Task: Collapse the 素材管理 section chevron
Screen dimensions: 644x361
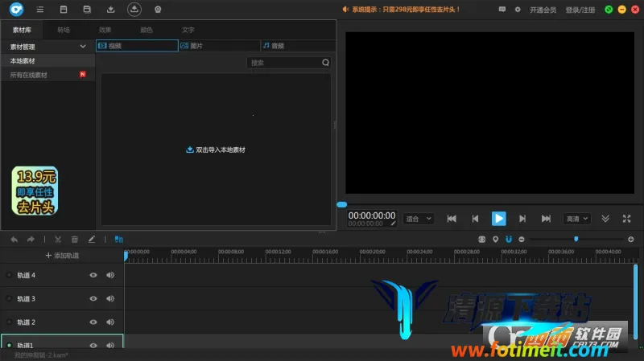Action: click(83, 47)
